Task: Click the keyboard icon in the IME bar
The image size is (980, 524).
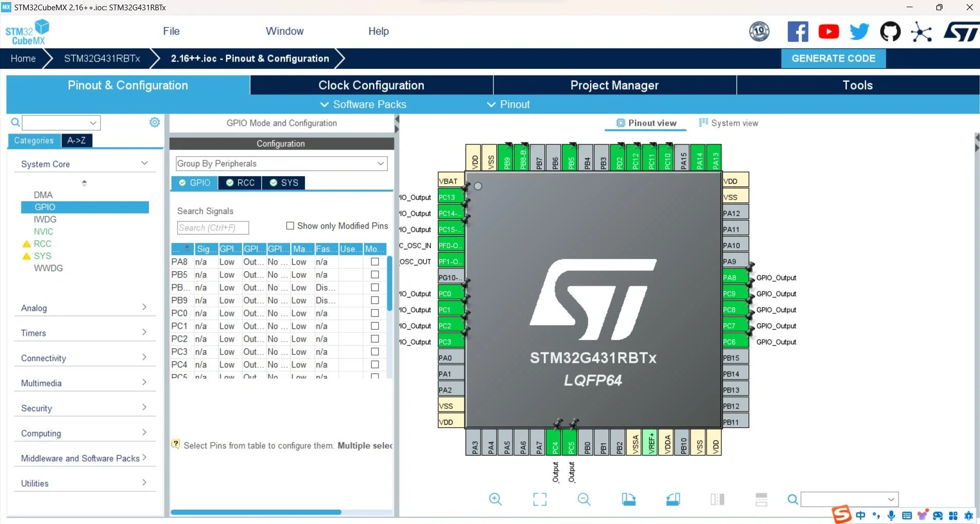Action: tap(907, 515)
